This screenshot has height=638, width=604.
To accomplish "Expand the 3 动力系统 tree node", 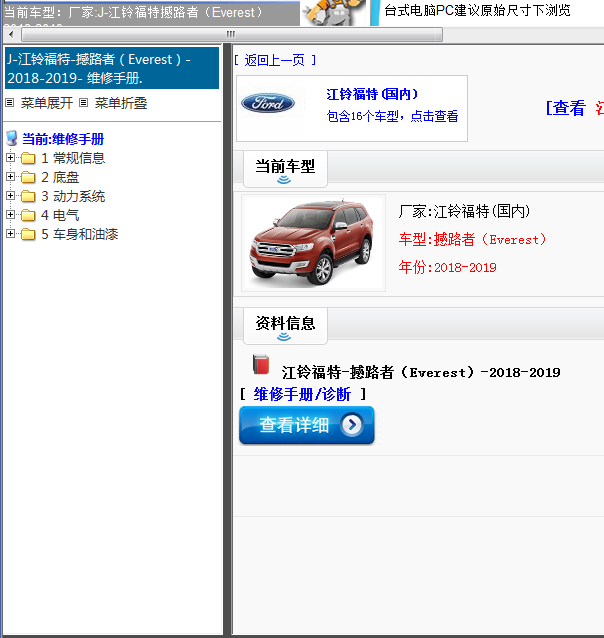I will point(11,196).
